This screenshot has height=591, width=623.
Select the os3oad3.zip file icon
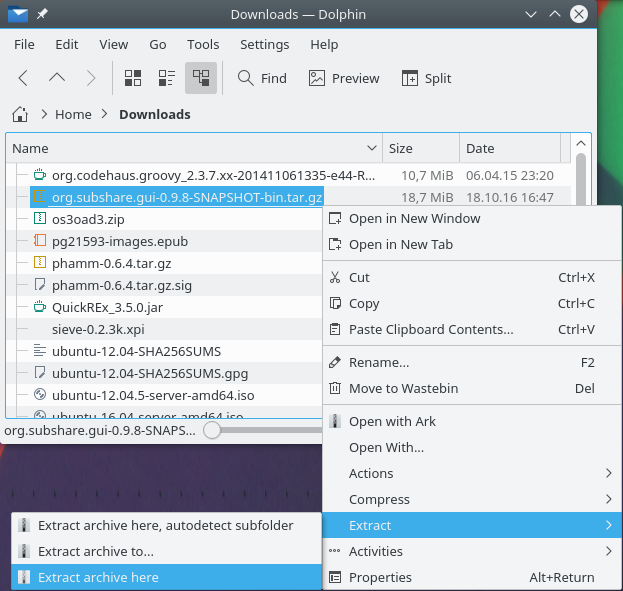click(39, 219)
